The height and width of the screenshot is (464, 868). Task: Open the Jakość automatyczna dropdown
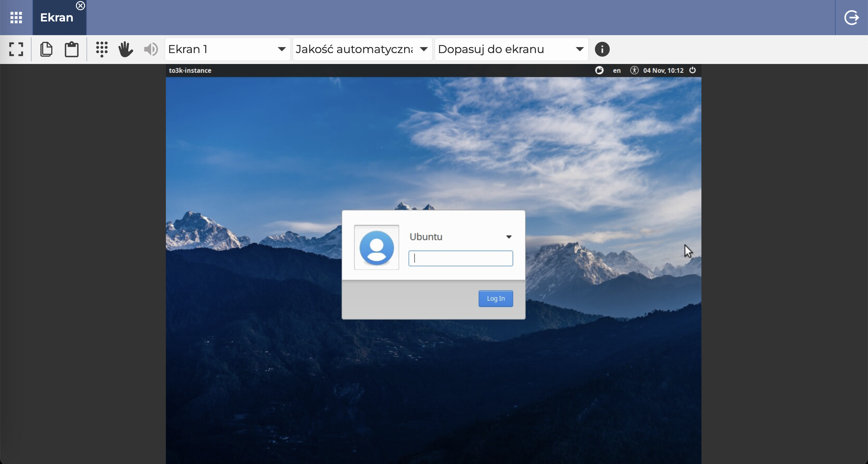coord(362,49)
